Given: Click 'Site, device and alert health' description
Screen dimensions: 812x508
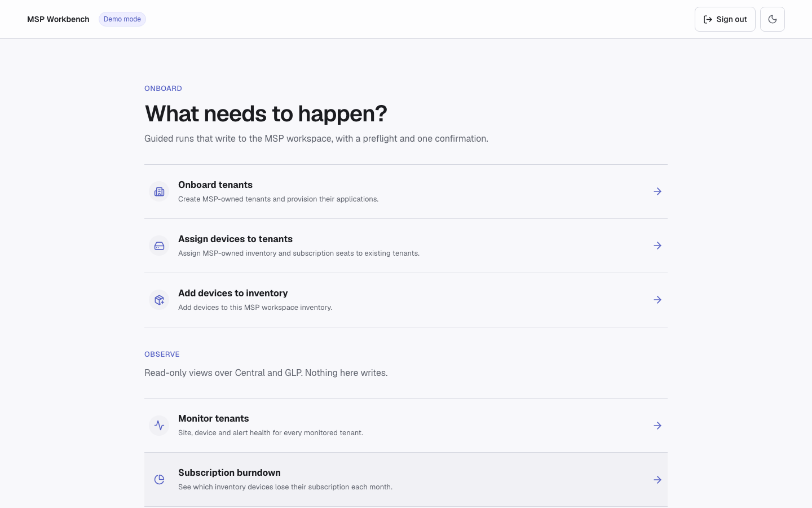Looking at the screenshot, I should click(271, 432).
